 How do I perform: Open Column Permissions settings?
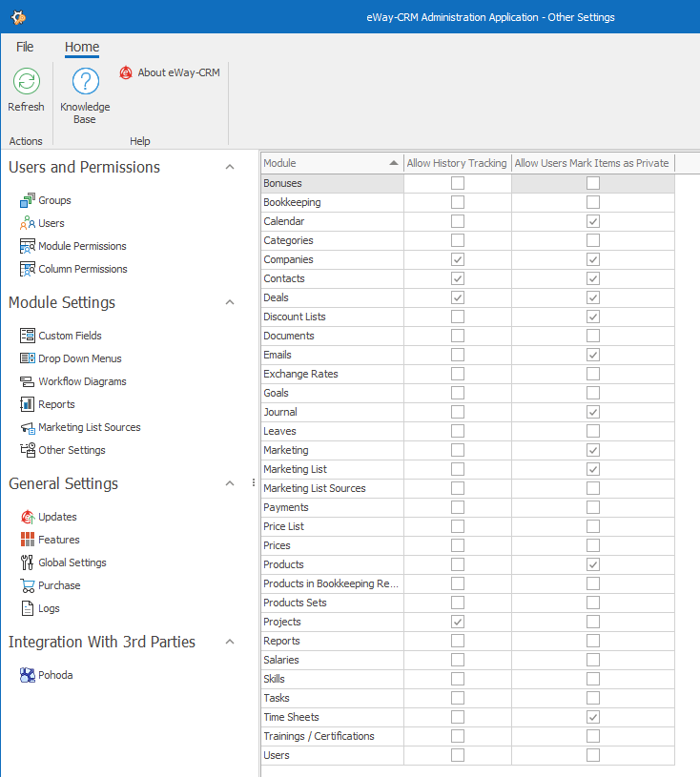(x=83, y=269)
